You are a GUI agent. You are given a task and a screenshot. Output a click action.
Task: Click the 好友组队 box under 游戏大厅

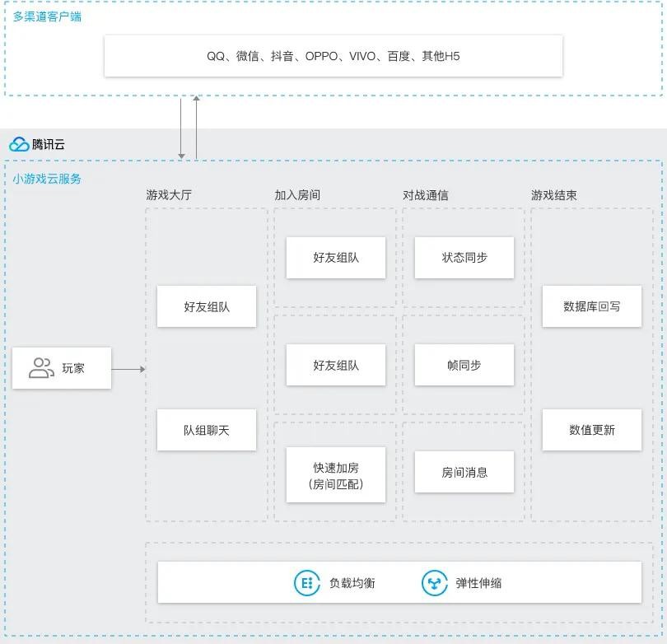pos(207,307)
